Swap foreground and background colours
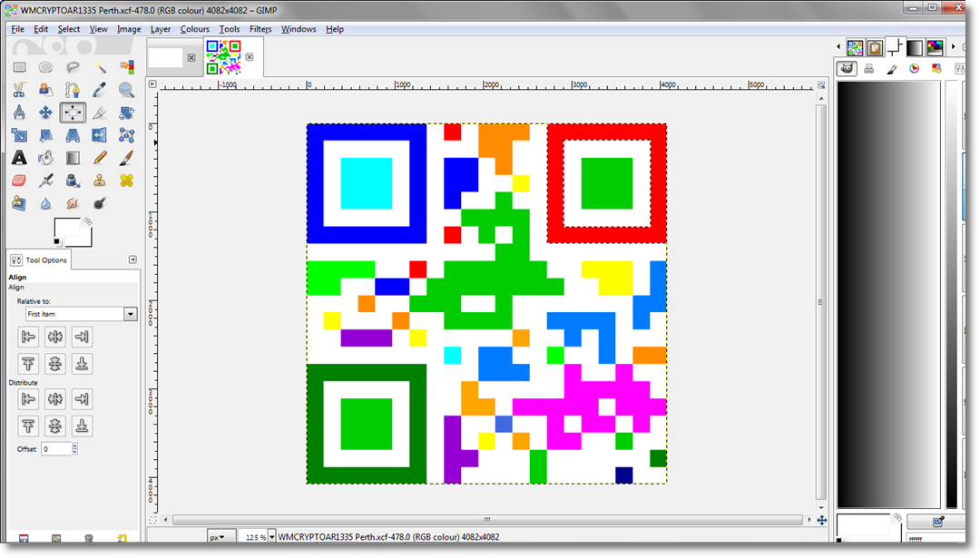Image resolution: width=980 pixels, height=558 pixels. click(x=87, y=221)
